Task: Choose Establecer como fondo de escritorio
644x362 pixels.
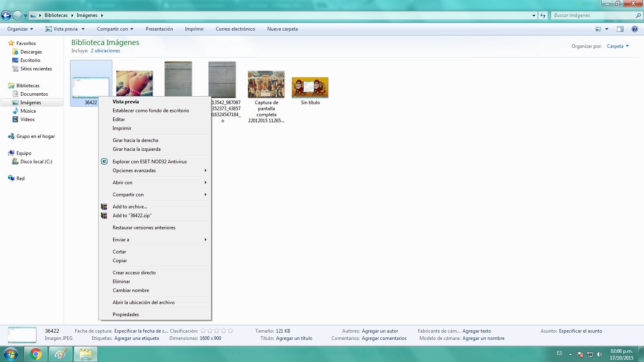Action: [151, 110]
